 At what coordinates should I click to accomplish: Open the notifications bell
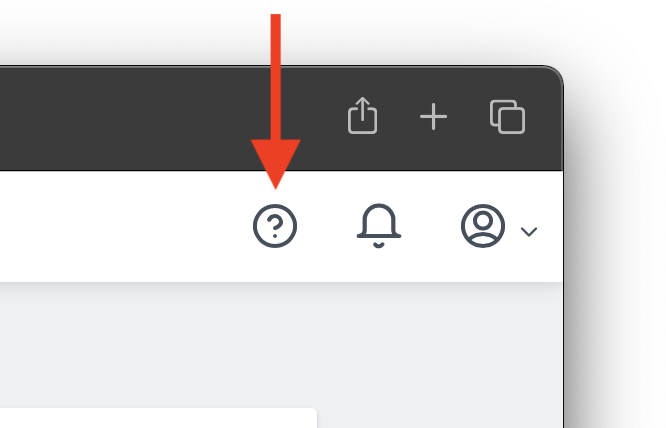coord(378,225)
